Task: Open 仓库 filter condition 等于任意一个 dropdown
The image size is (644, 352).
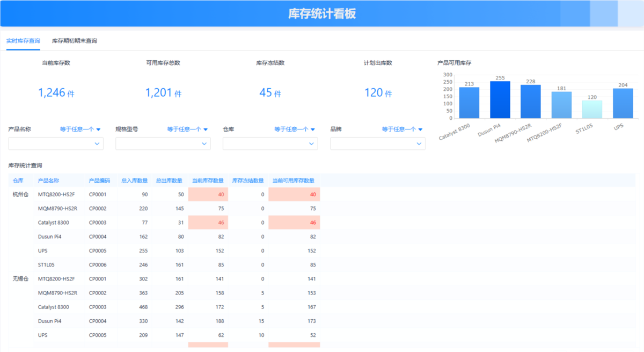Action: 295,129
